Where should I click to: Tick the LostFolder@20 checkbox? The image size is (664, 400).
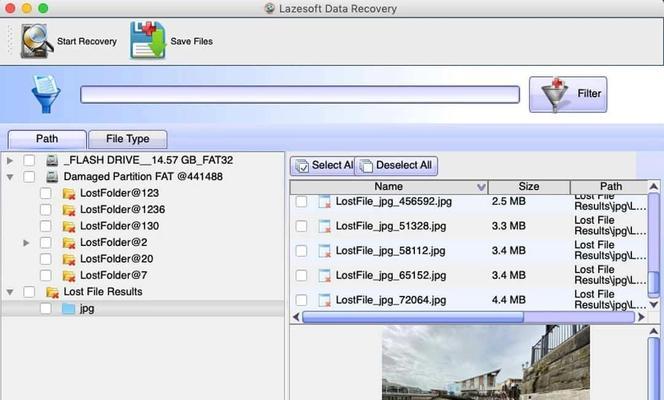(46, 259)
